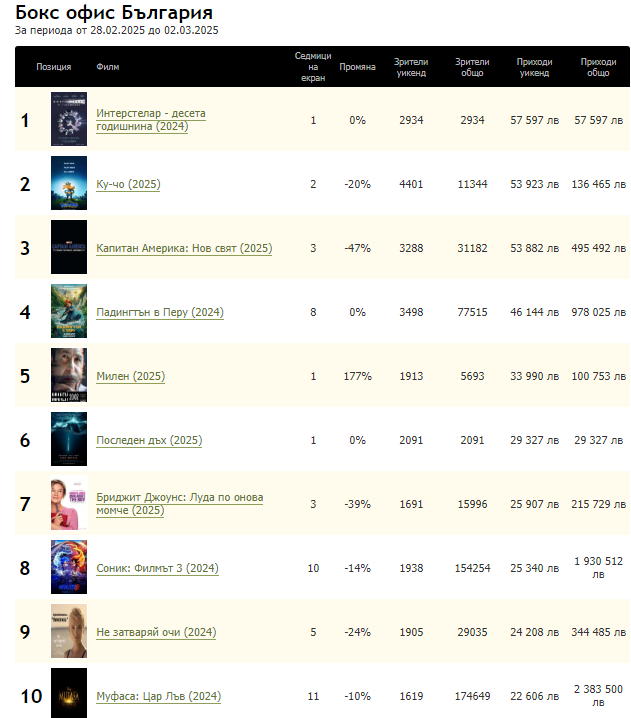Open Бриджит Джоунс: Луда по онова момче link
631x718 pixels.
pyautogui.click(x=179, y=504)
